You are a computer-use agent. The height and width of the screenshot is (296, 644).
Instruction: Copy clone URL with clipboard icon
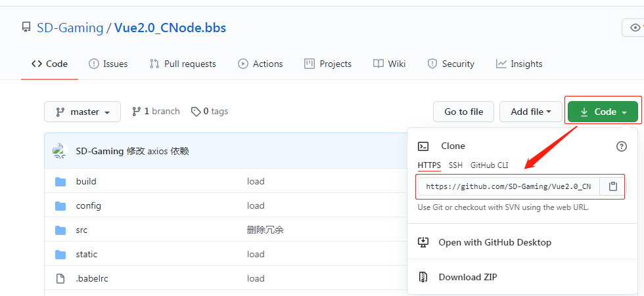(612, 186)
